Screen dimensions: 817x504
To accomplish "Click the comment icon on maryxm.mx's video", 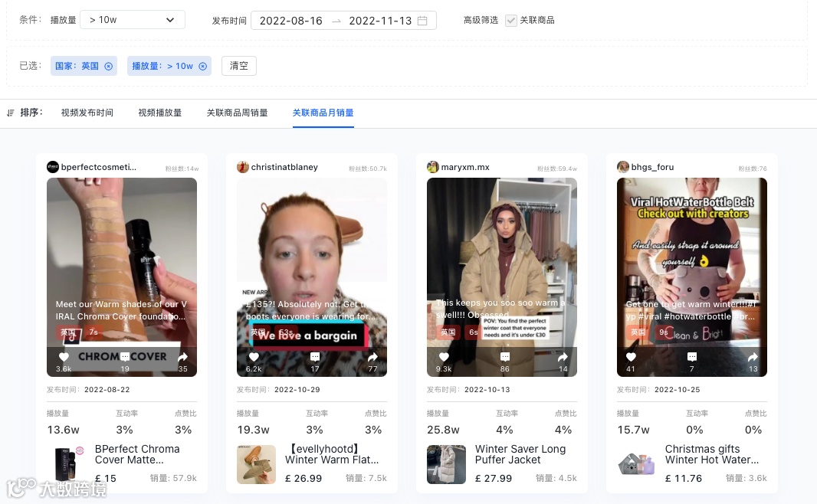I will pos(504,357).
